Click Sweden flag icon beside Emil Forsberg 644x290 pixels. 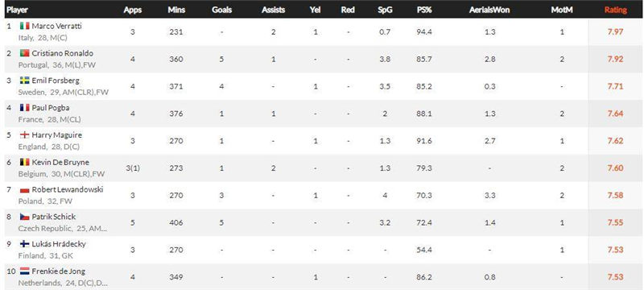[x=25, y=81]
